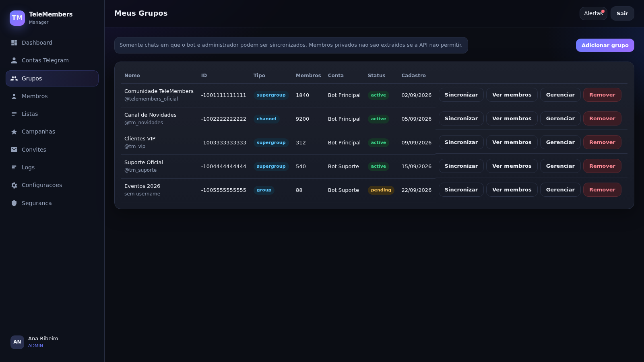Click Ana Ribeiro profile name
Screen dimensions: 644x362
pyautogui.click(x=43, y=339)
